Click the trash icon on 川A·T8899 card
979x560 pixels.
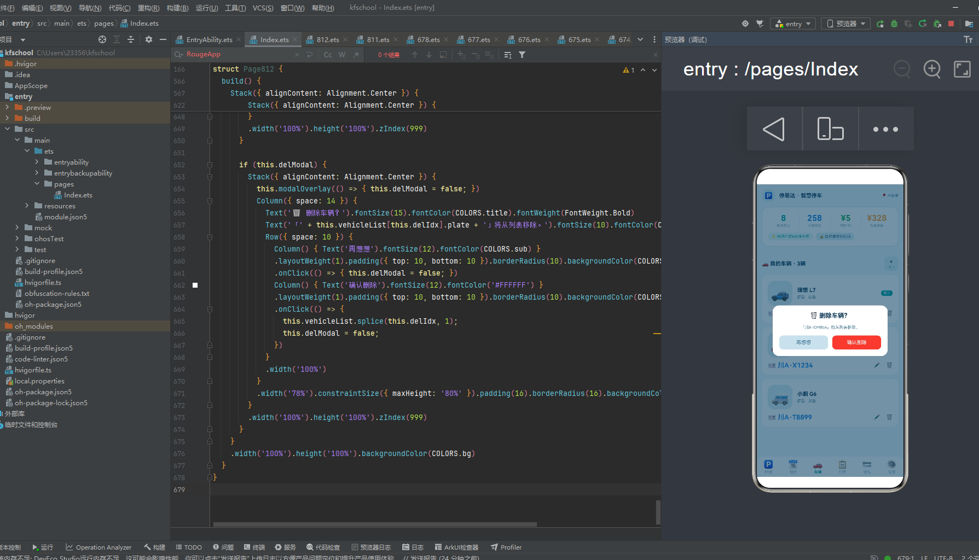coord(889,417)
